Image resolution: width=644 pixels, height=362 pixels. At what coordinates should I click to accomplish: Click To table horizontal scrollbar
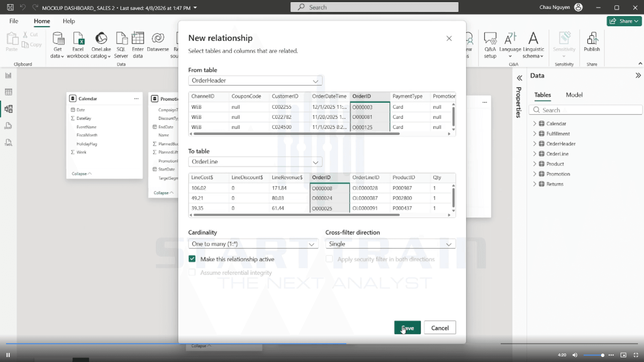[x=296, y=215]
